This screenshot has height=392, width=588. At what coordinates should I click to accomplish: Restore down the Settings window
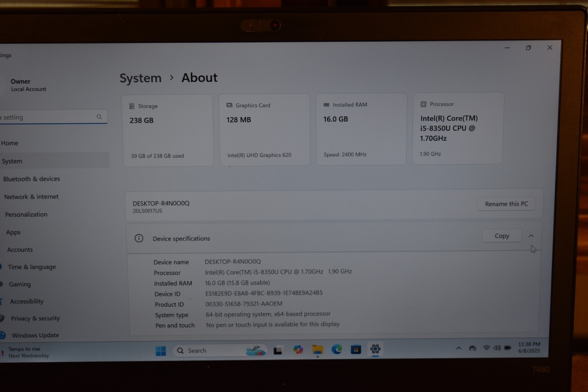[528, 48]
